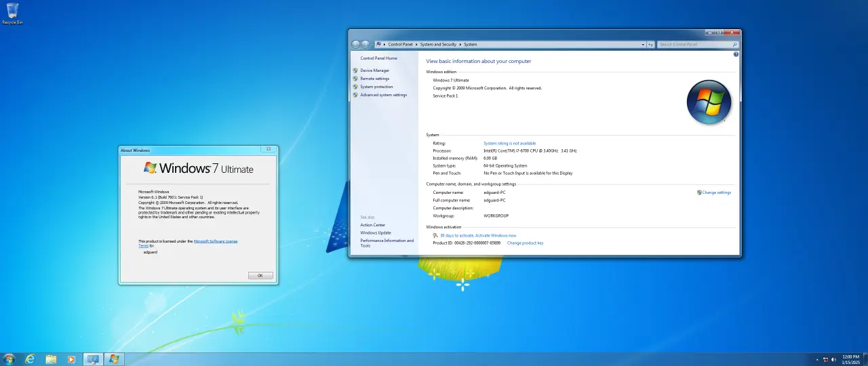Viewport: 868px width, 366px height.
Task: Open the Windows Start menu orb
Action: (9, 359)
